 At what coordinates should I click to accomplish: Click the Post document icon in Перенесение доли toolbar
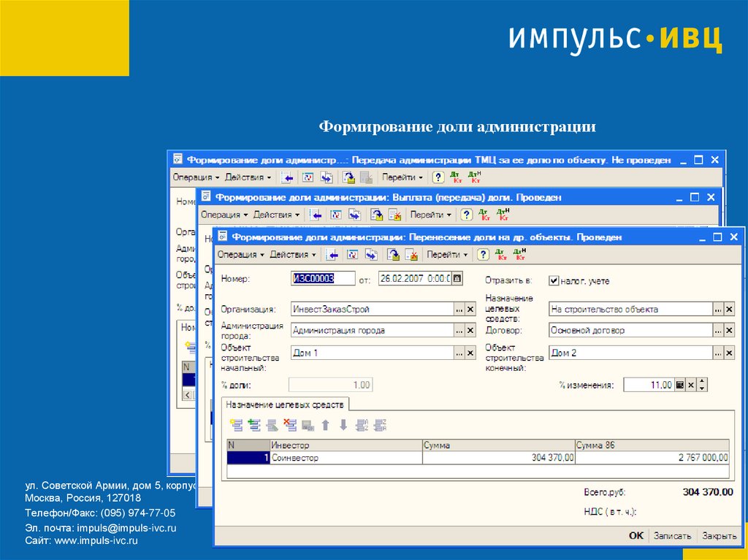(x=393, y=255)
